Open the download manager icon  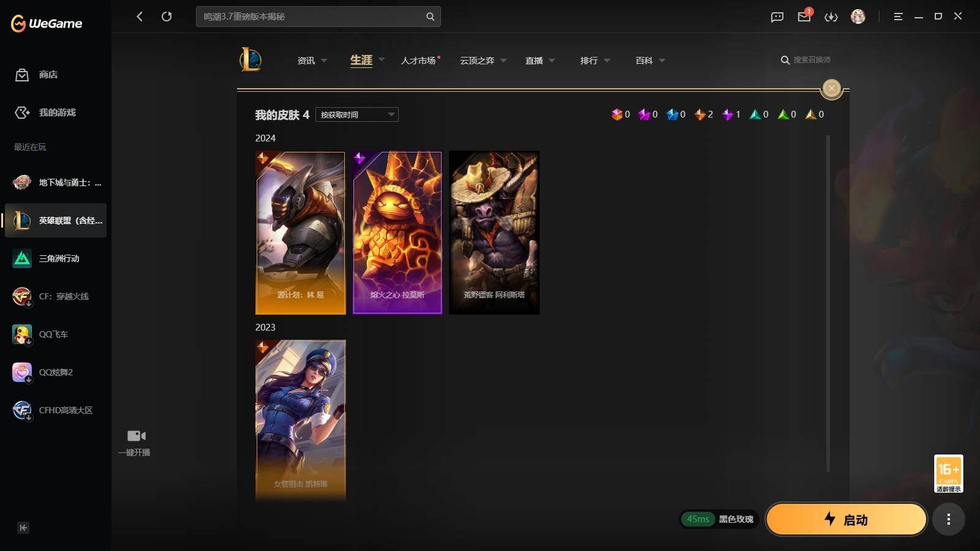[831, 17]
